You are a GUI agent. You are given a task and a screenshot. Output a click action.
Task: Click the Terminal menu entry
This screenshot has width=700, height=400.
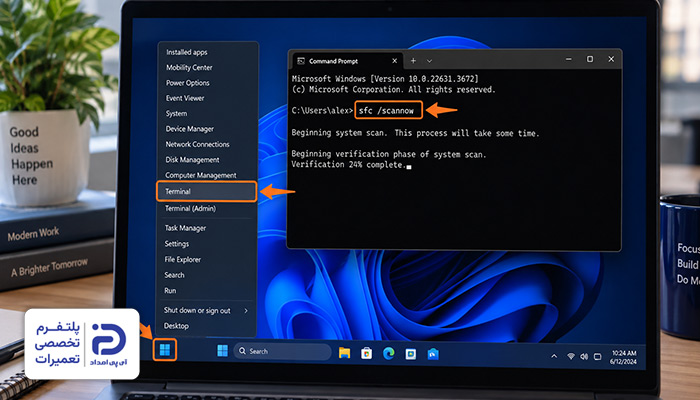click(x=206, y=192)
